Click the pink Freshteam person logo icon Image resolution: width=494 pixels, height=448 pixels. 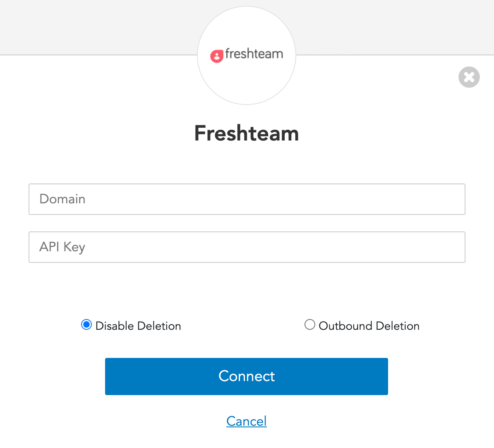tap(217, 56)
